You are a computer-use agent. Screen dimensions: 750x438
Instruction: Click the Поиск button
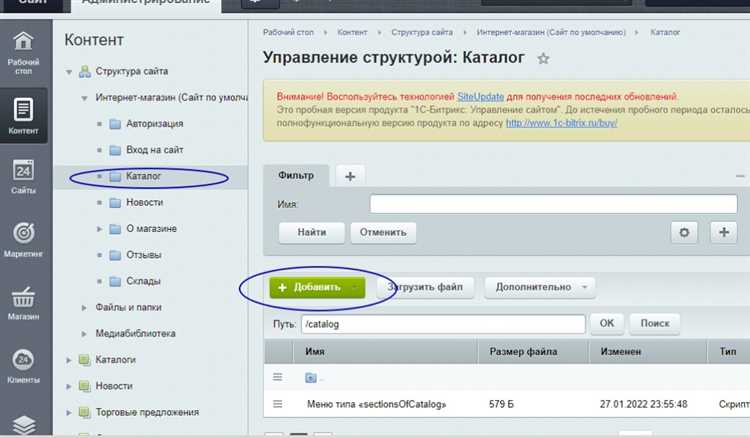coord(654,324)
